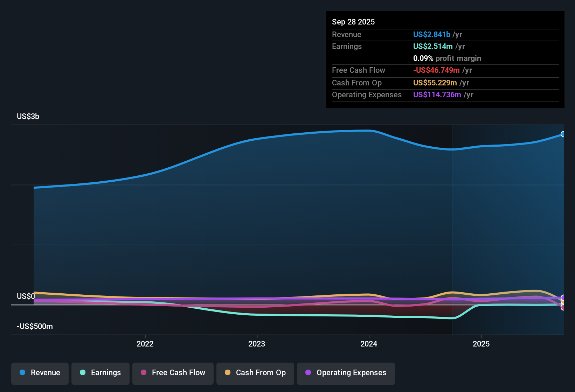This screenshot has height=392, width=575.
Task: Click the US$0 y-axis label
Action: pos(26,296)
